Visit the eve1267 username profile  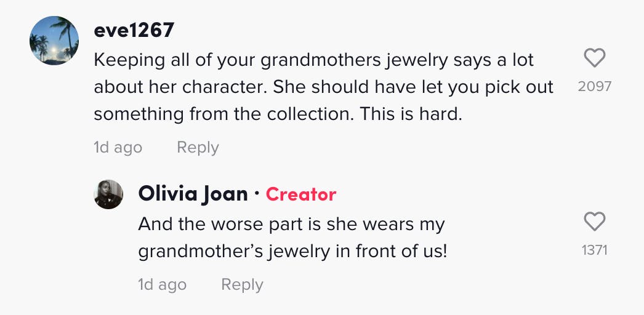pyautogui.click(x=134, y=29)
